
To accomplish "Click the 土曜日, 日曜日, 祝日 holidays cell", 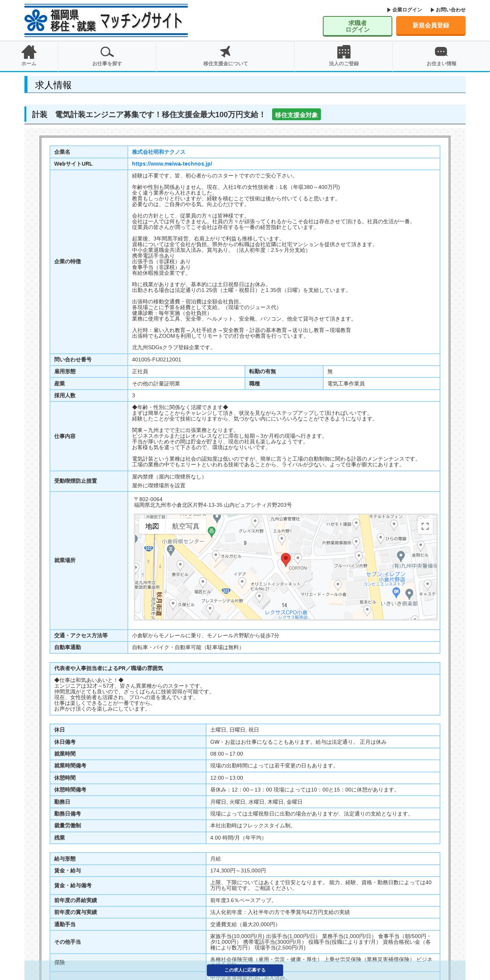I will 322,730.
